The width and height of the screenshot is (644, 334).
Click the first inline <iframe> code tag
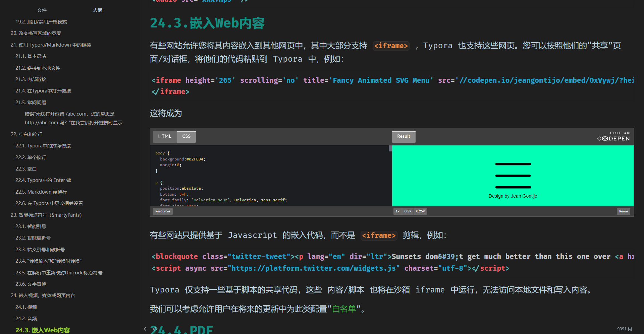tap(391, 46)
